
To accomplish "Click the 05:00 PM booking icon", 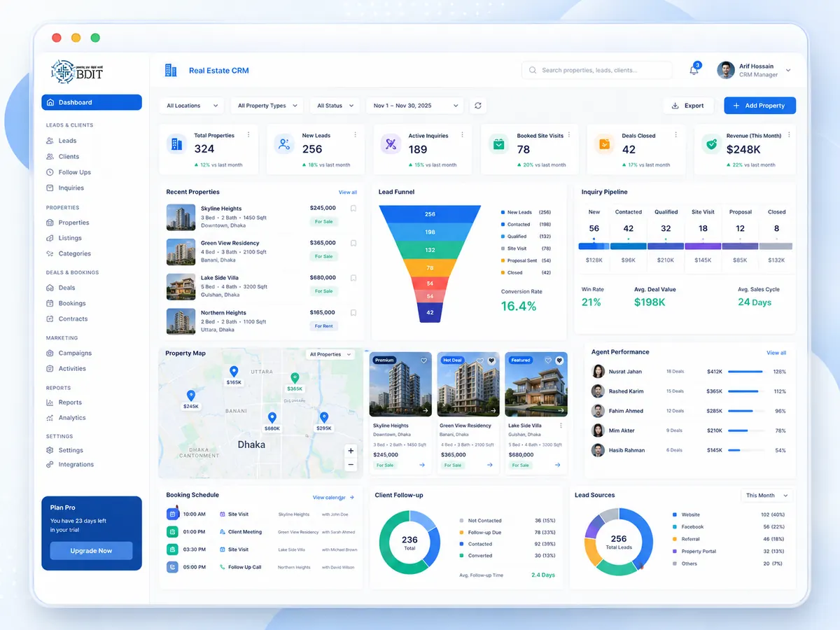I will [172, 567].
